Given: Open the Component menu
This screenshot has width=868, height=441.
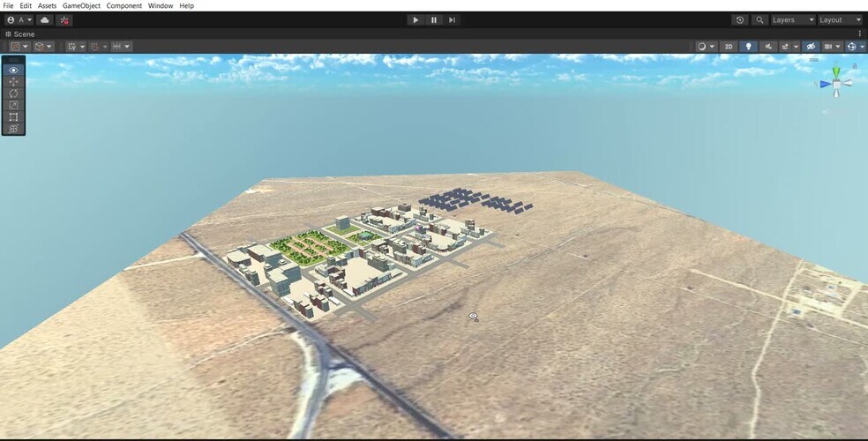Looking at the screenshot, I should click(x=123, y=5).
